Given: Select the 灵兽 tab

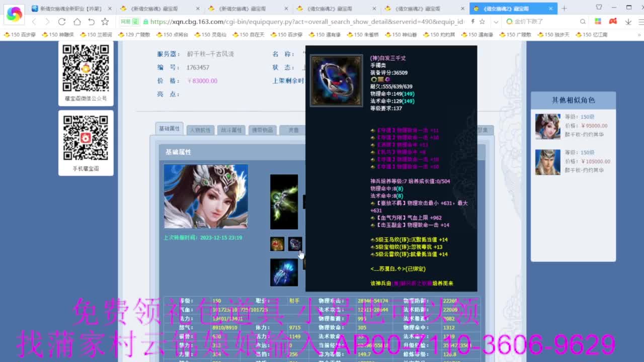Looking at the screenshot, I should 293,130.
